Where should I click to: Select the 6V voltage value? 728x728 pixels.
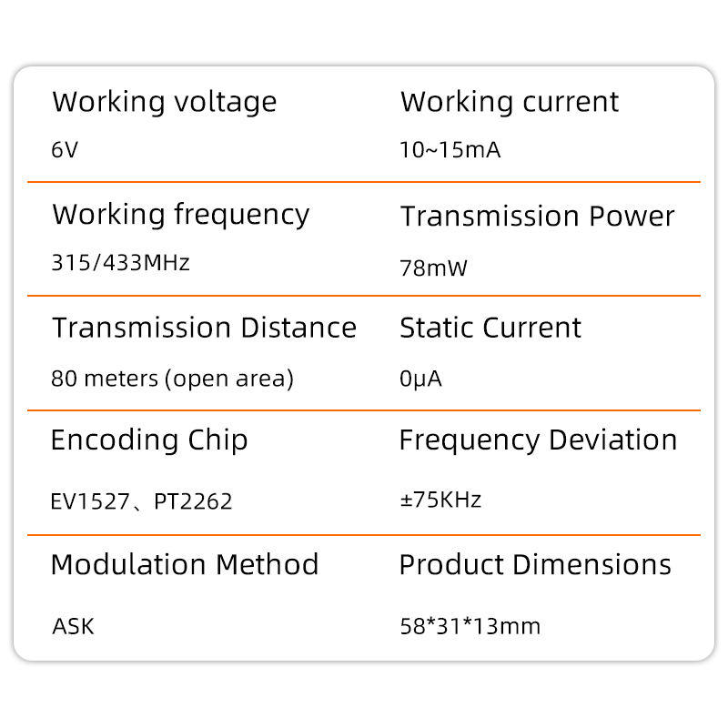coord(66,150)
